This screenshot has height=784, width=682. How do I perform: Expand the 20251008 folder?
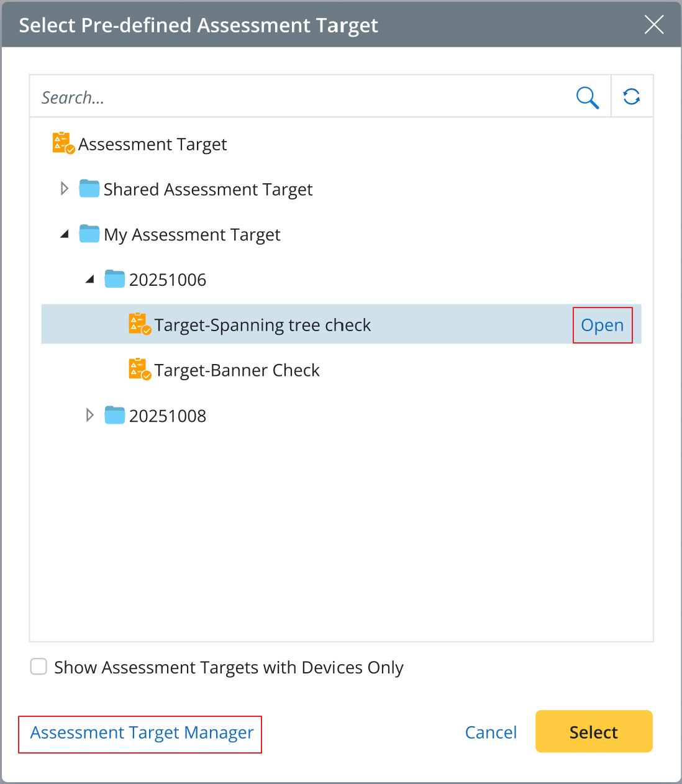[x=90, y=415]
